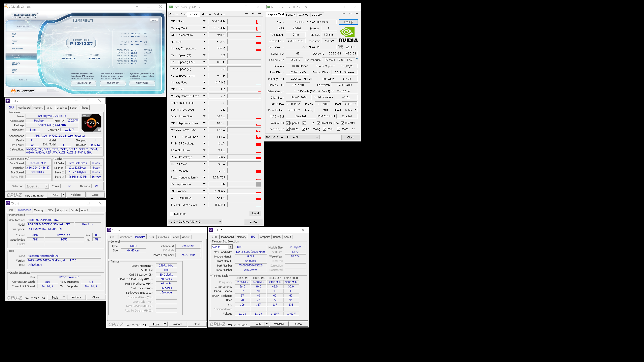This screenshot has width=644, height=362.
Task: Click the Futuremark logo in 3DMark Vantage
Action: click(x=23, y=91)
